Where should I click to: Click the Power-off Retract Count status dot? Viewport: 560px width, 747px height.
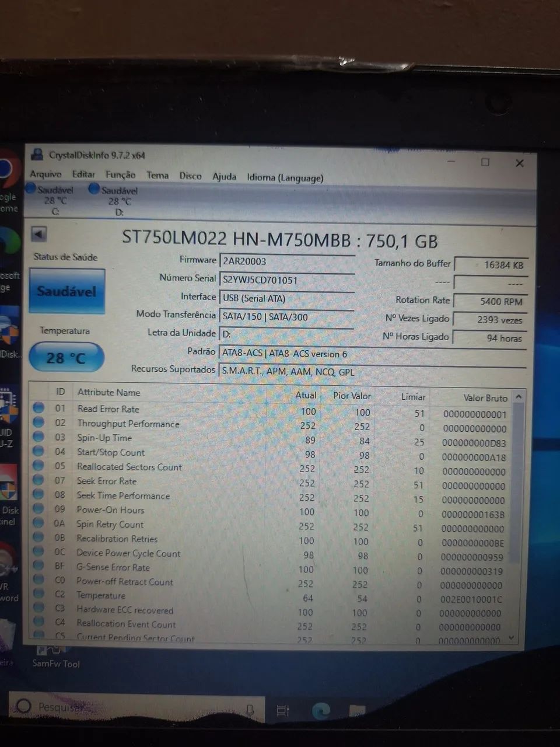(x=38, y=580)
